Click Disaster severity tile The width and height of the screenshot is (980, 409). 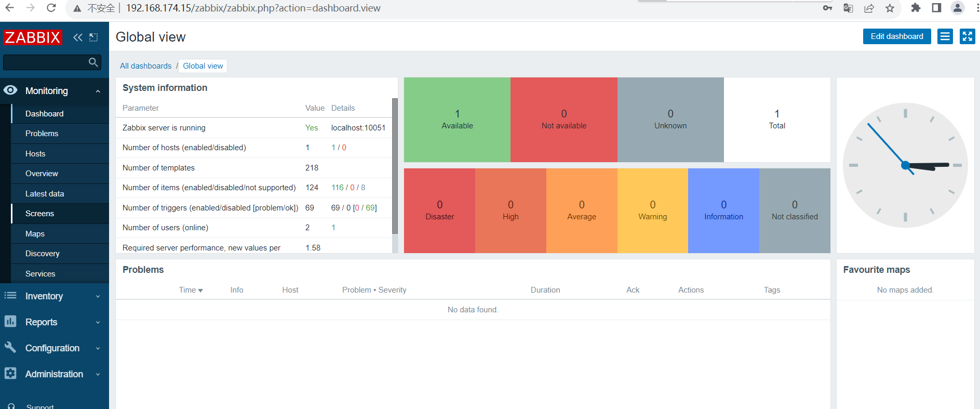click(x=439, y=210)
